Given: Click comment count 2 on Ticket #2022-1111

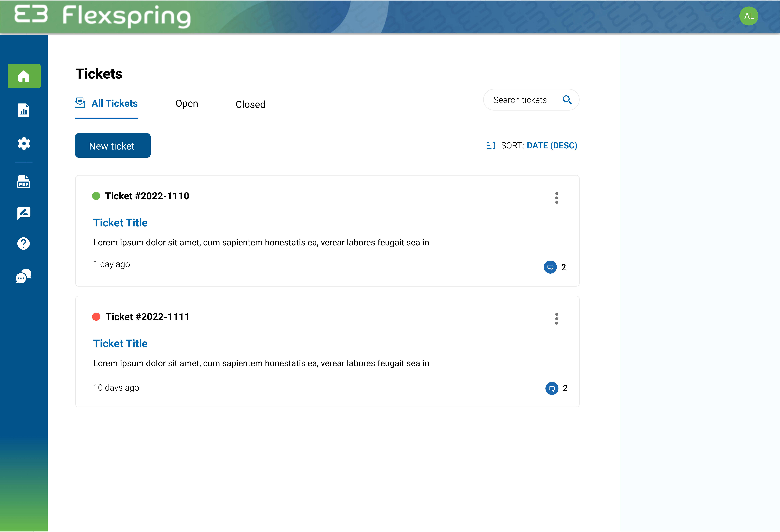Looking at the screenshot, I should click(x=565, y=388).
